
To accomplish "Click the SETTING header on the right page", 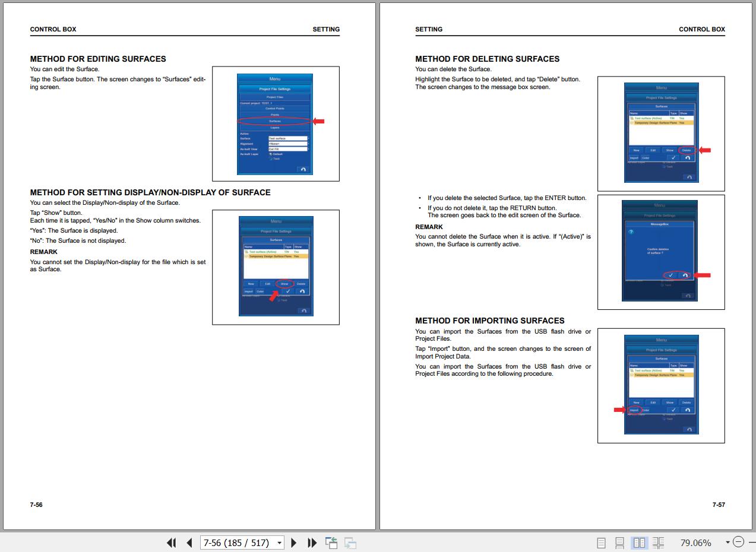I will tap(429, 29).
